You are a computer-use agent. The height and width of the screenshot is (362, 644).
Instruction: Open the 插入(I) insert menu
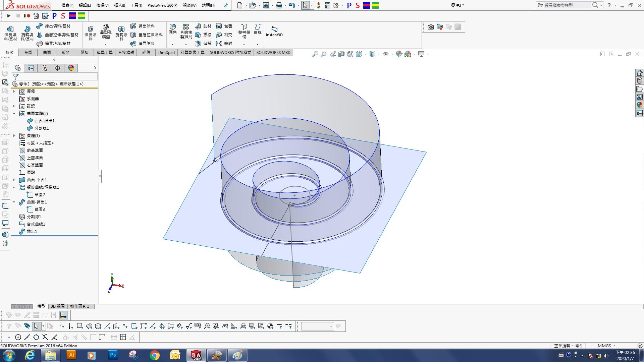click(x=119, y=5)
